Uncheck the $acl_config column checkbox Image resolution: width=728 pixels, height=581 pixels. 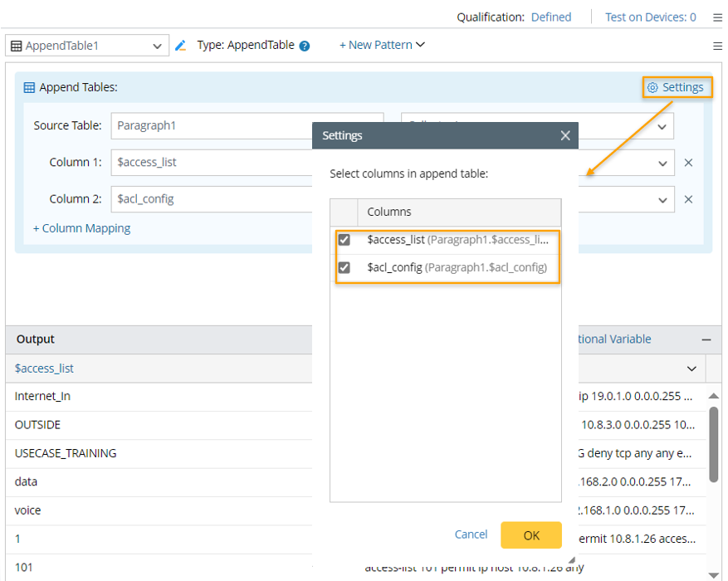point(344,267)
